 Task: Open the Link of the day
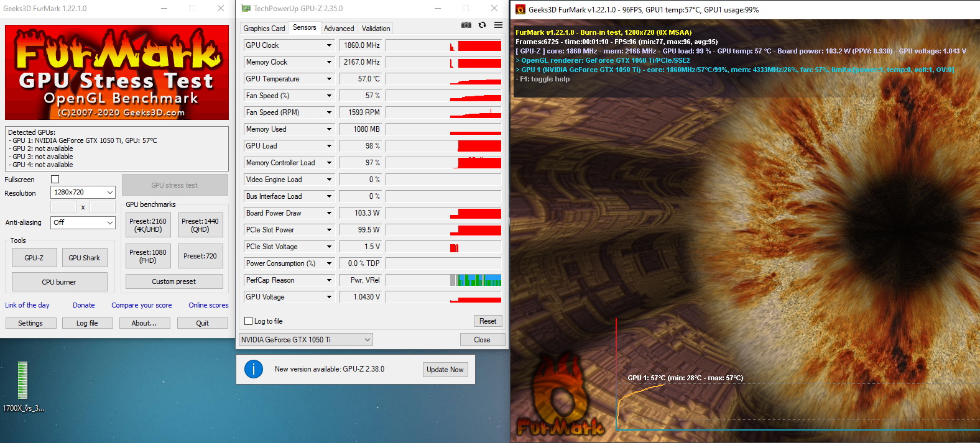27,305
